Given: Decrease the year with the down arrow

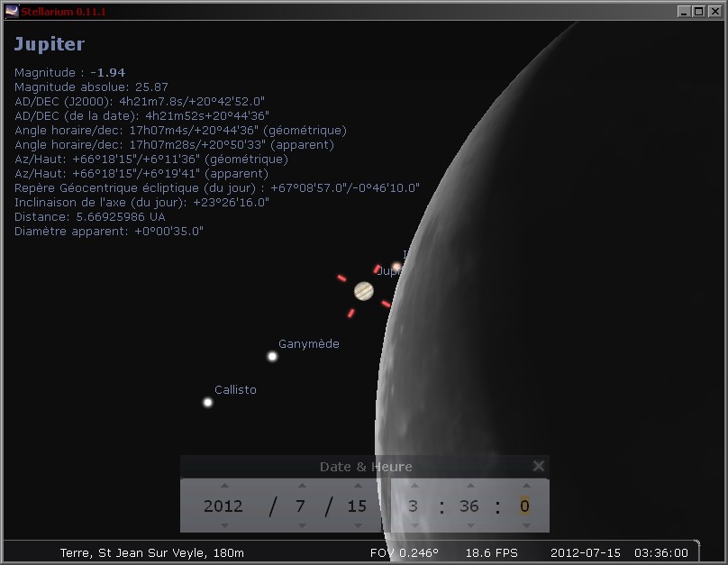Looking at the screenshot, I should pyautogui.click(x=223, y=524).
